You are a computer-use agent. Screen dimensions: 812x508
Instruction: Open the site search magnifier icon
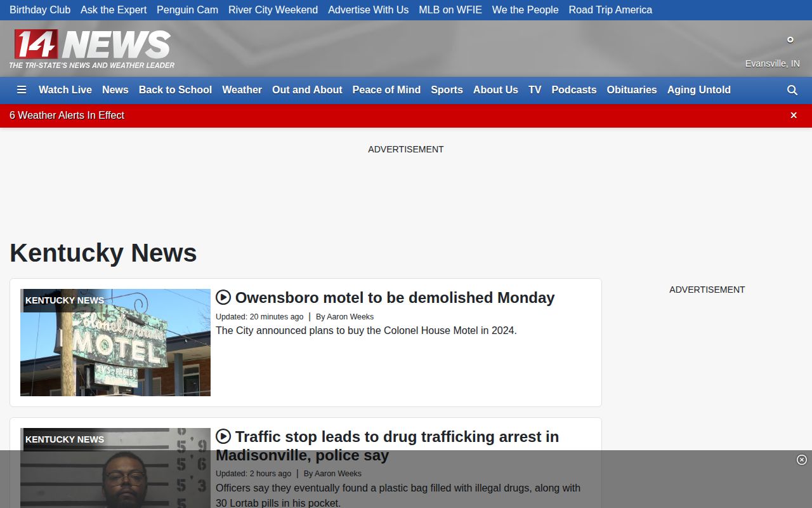[x=792, y=90]
